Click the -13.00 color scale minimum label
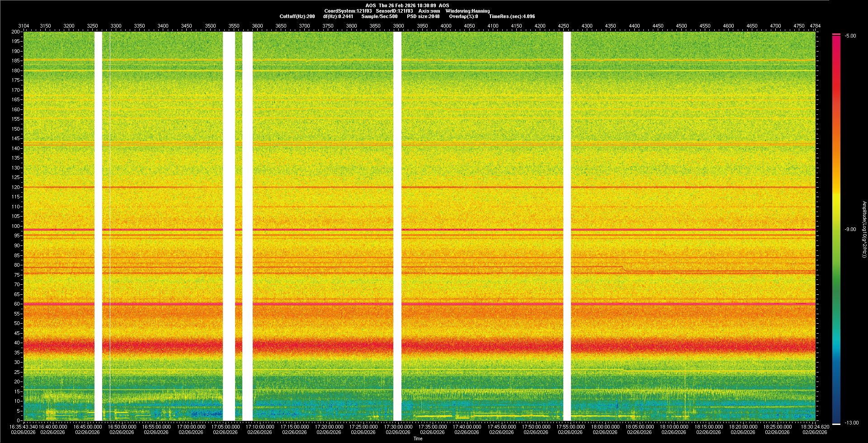This screenshot has width=868, height=443. 851,423
